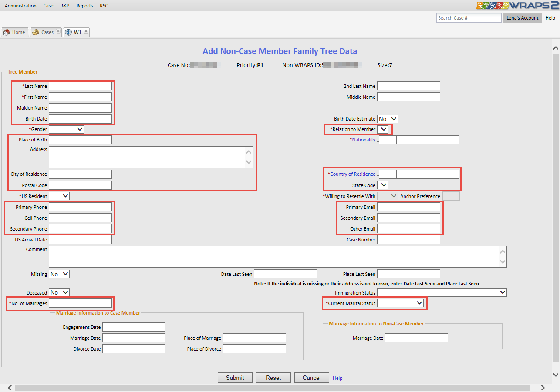Expand the State Code dropdown
The image size is (560, 392).
(382, 185)
